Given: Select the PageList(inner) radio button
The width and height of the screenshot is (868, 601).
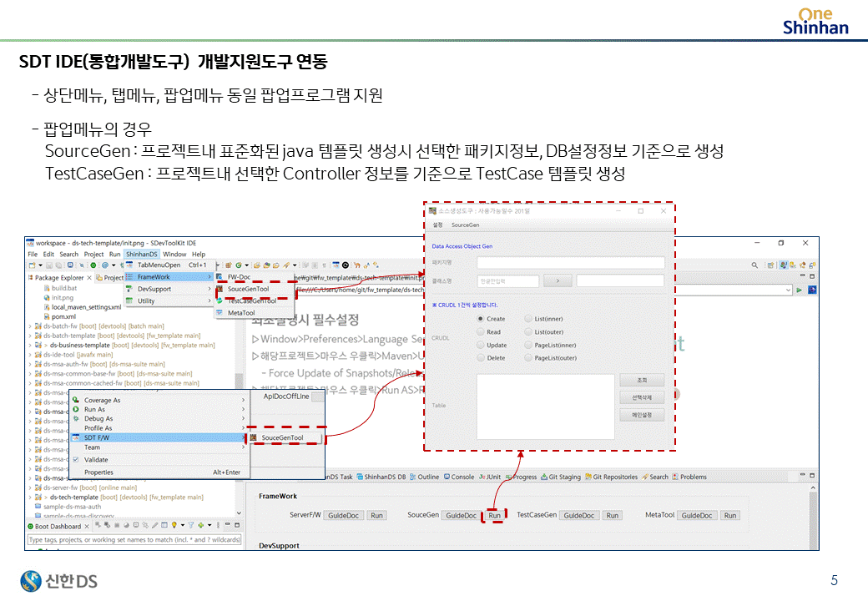Looking at the screenshot, I should coord(528,345).
